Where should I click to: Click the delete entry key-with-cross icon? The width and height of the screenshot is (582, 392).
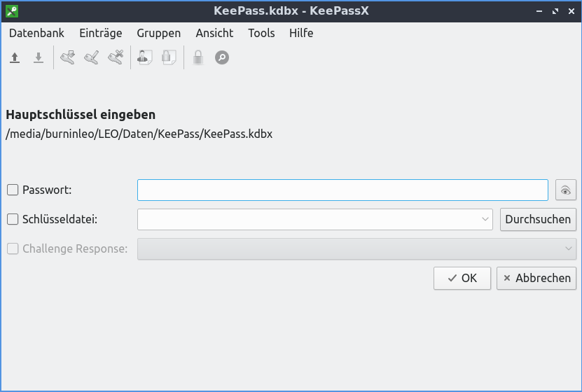116,57
